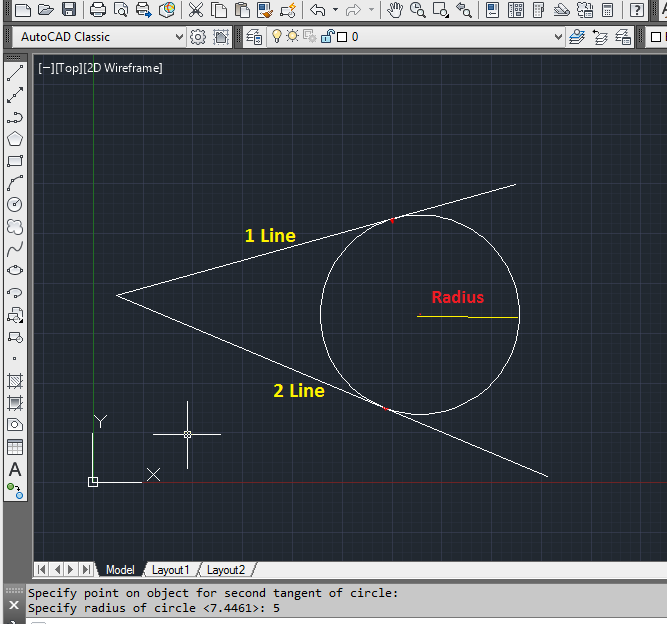667x624 pixels.
Task: Open Help question mark
Action: tap(636, 9)
